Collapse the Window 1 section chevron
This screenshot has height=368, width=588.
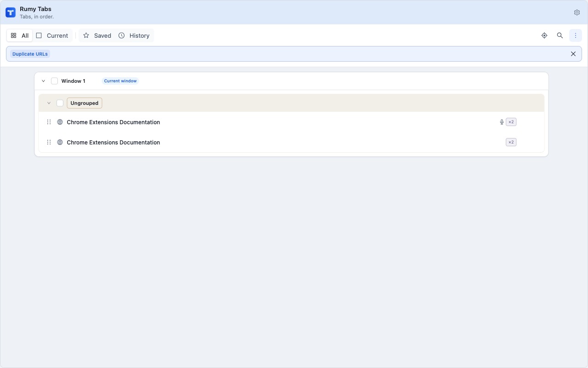tap(43, 81)
